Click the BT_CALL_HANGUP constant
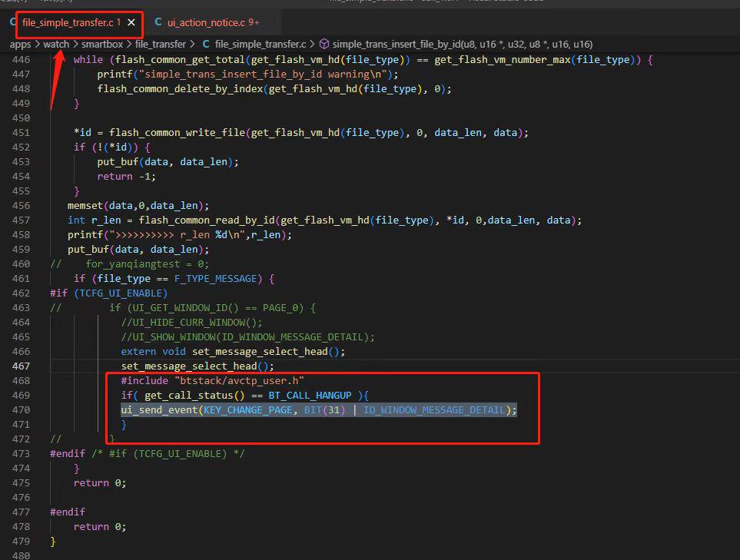Viewport: 740px width, 560px height. coord(310,396)
